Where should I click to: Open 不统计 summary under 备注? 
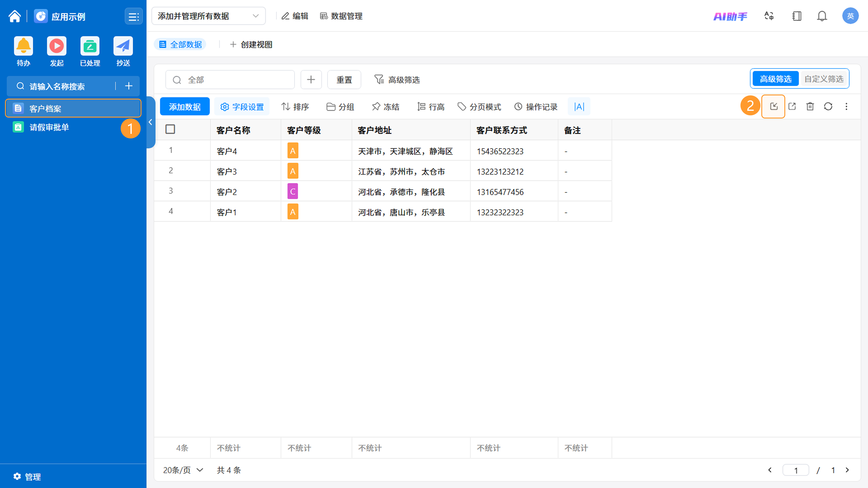pos(576,448)
